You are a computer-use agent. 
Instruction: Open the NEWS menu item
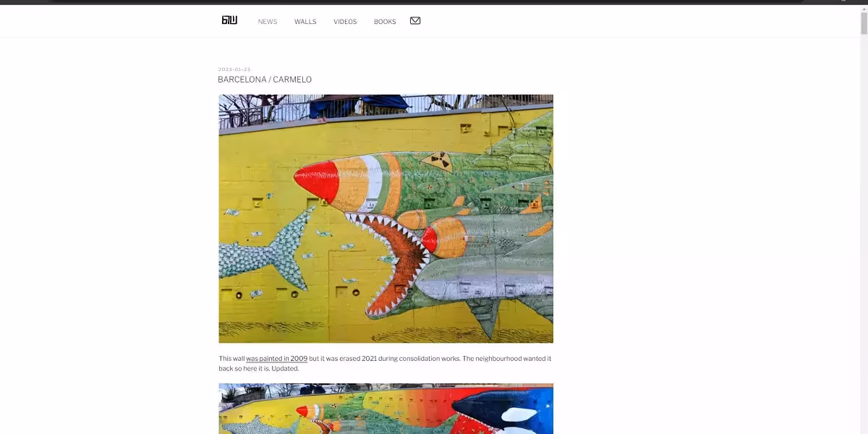[268, 22]
